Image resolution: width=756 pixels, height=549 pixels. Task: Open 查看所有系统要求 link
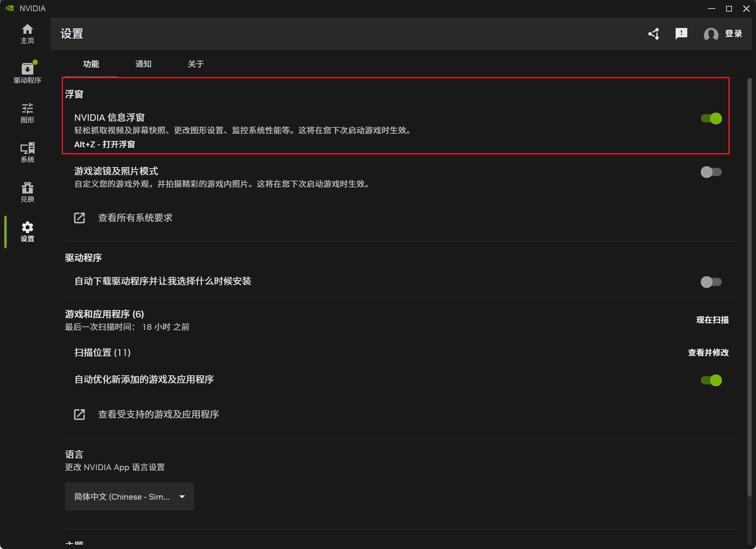click(x=135, y=218)
